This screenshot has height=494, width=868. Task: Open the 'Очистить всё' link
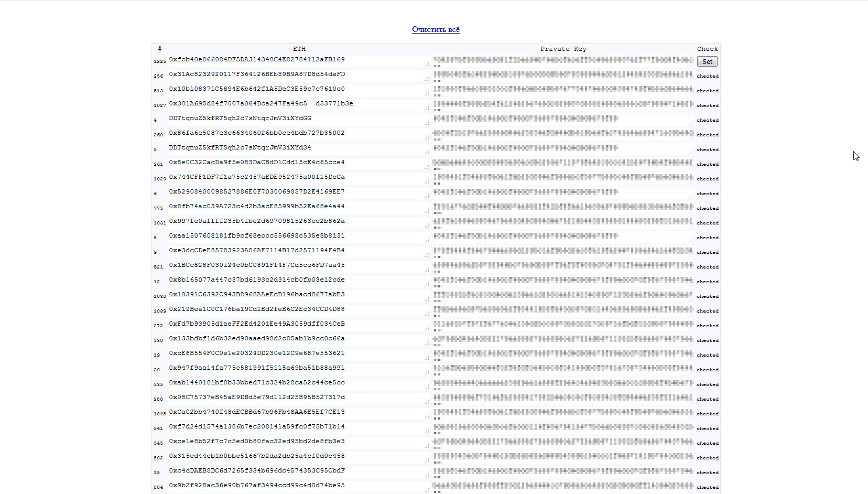coord(436,29)
